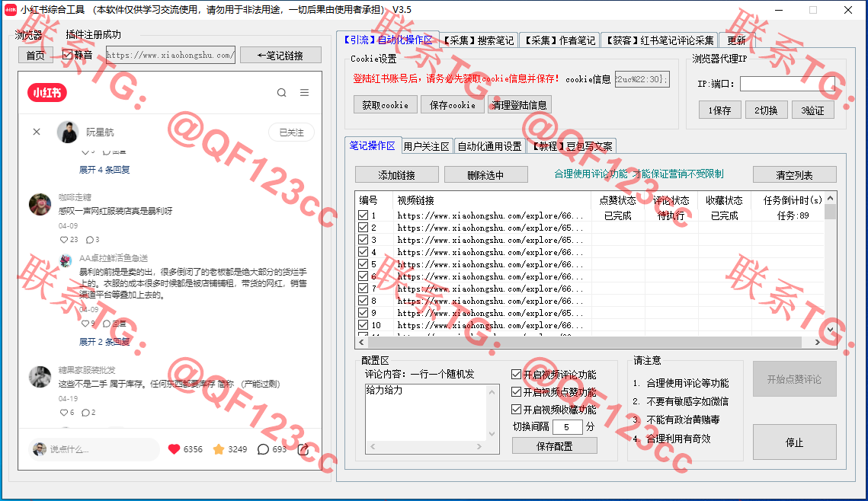Click the 清空列表 button
Screen dimensions: 868x501
coord(794,175)
